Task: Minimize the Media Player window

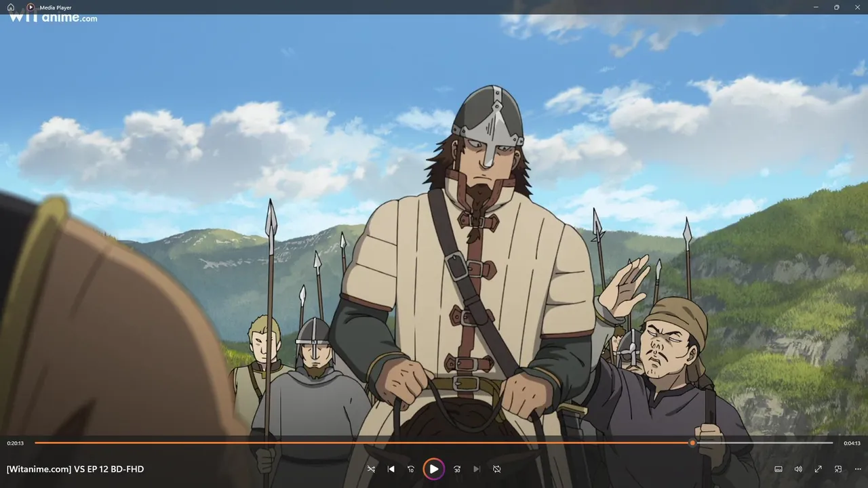Action: [816, 7]
